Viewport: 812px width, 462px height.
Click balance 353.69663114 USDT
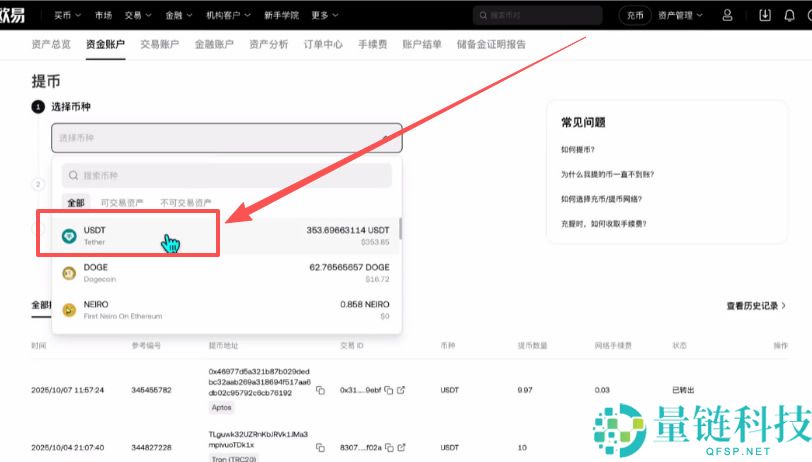pos(347,230)
